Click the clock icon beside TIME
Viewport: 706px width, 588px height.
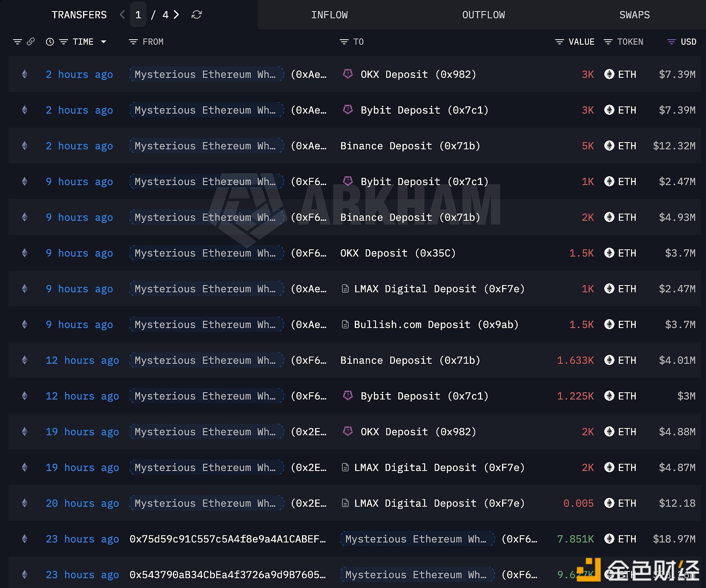50,42
